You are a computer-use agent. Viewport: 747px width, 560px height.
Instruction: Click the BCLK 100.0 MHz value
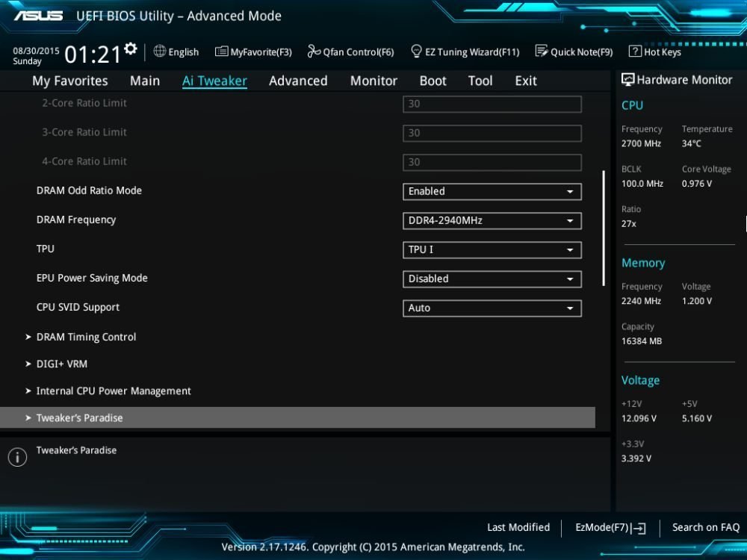pyautogui.click(x=642, y=184)
